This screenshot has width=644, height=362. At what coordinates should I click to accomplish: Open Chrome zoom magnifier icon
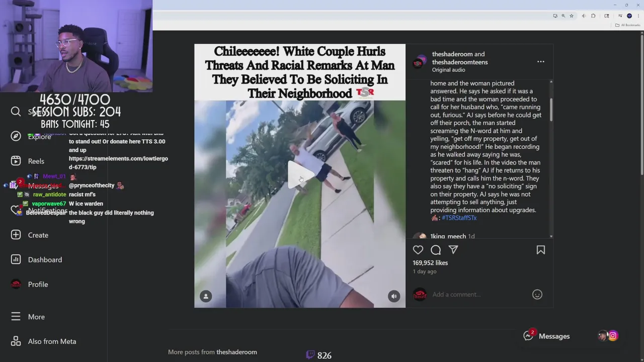(563, 16)
